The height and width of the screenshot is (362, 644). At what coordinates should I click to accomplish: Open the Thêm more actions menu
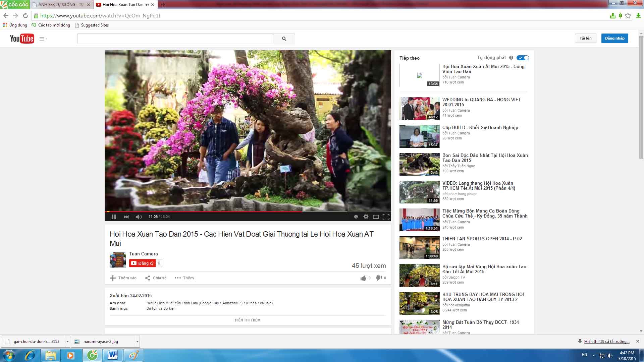[x=184, y=278]
